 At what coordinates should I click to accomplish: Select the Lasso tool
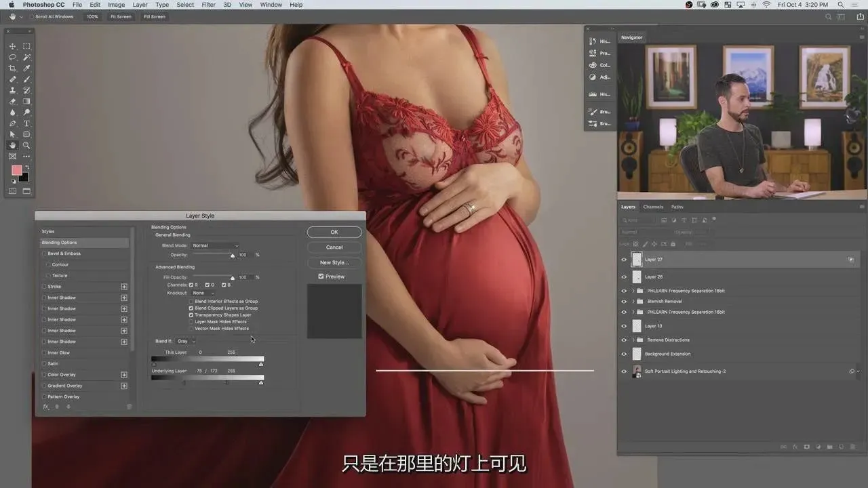12,58
